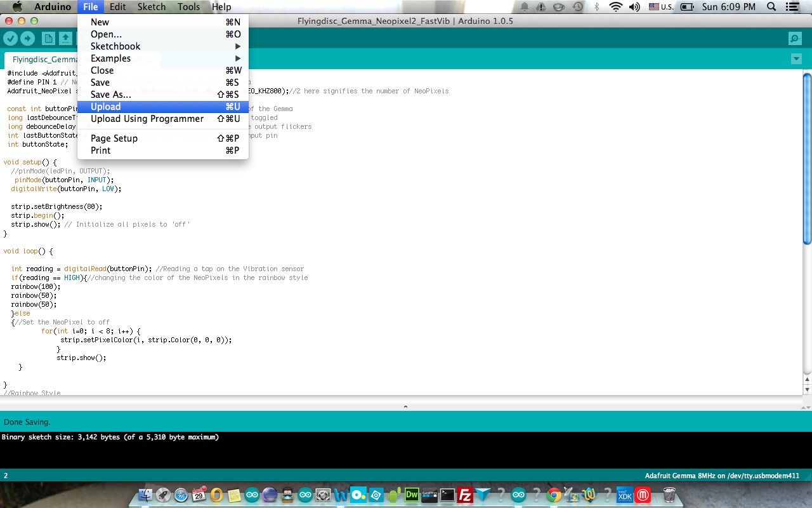Click the Upload arrow toolbar button
812x508 pixels.
pyautogui.click(x=27, y=39)
